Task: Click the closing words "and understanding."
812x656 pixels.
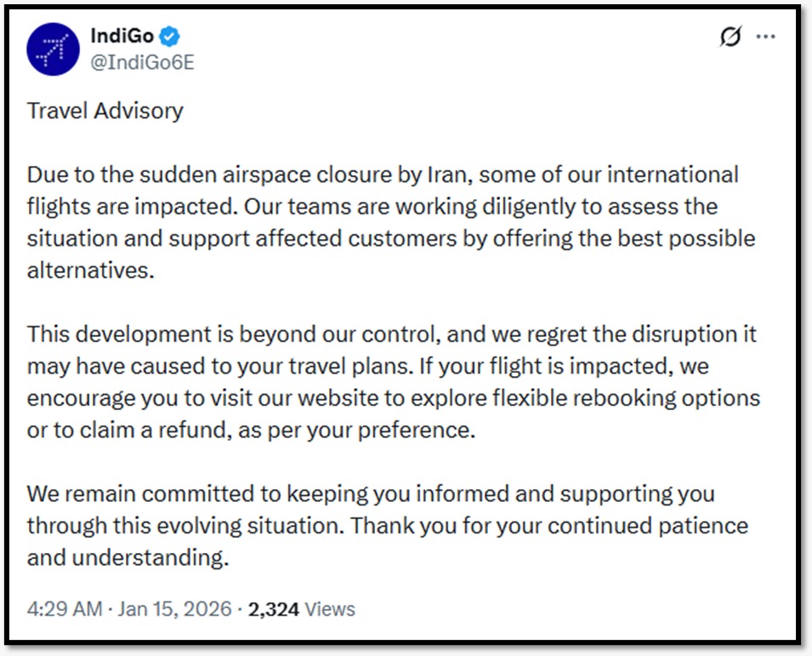Action: (128, 557)
